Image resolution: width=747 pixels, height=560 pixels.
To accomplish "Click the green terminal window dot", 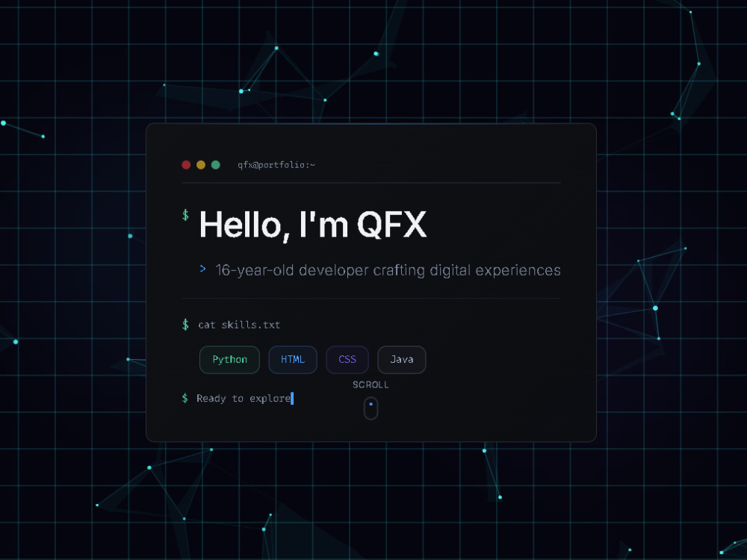I will pos(216,165).
